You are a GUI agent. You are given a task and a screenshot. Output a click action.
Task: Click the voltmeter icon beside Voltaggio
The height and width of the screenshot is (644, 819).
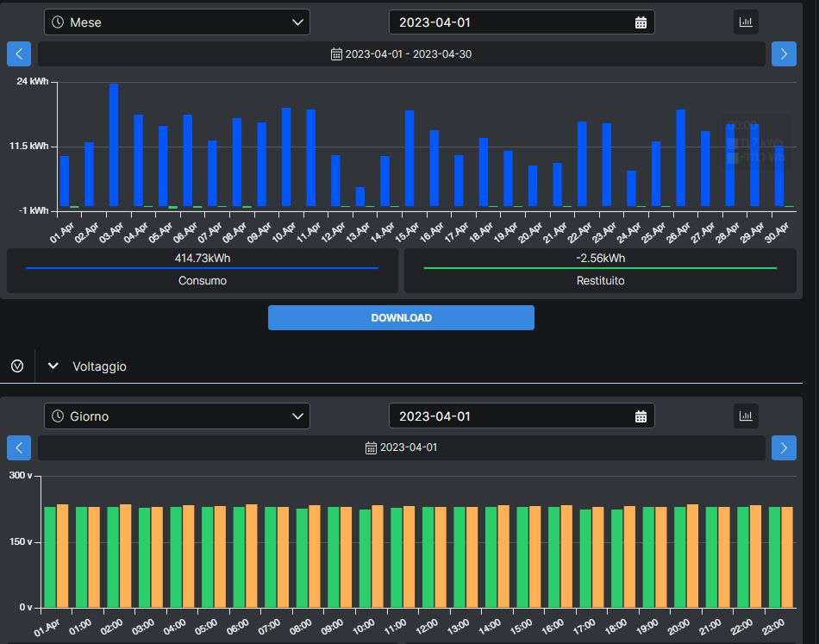coord(17,366)
